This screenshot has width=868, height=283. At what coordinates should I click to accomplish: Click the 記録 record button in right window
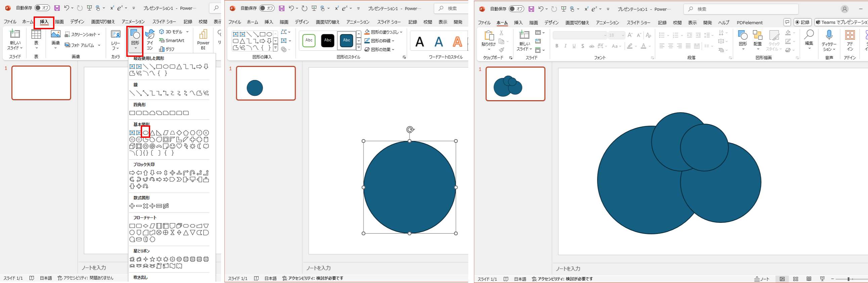[802, 22]
